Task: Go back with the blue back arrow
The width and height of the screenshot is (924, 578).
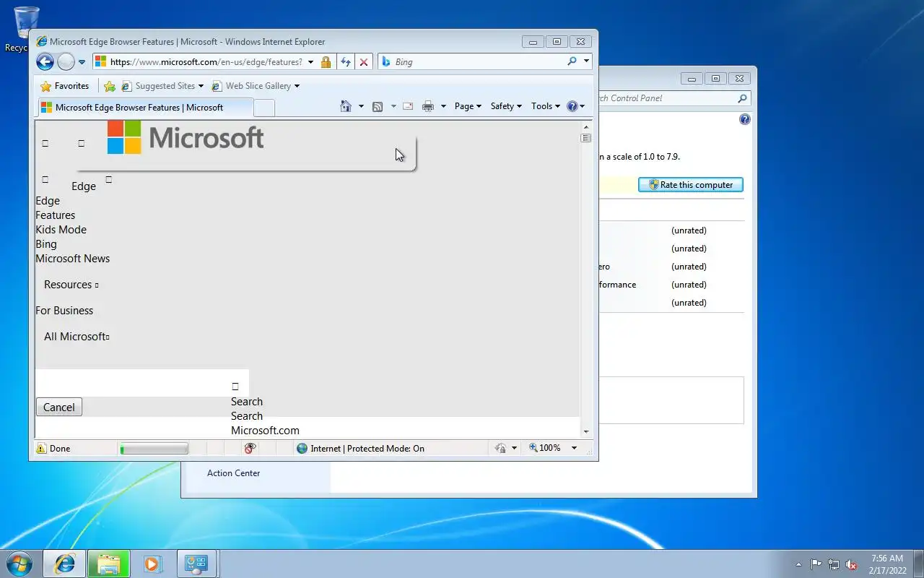Action: (45, 62)
